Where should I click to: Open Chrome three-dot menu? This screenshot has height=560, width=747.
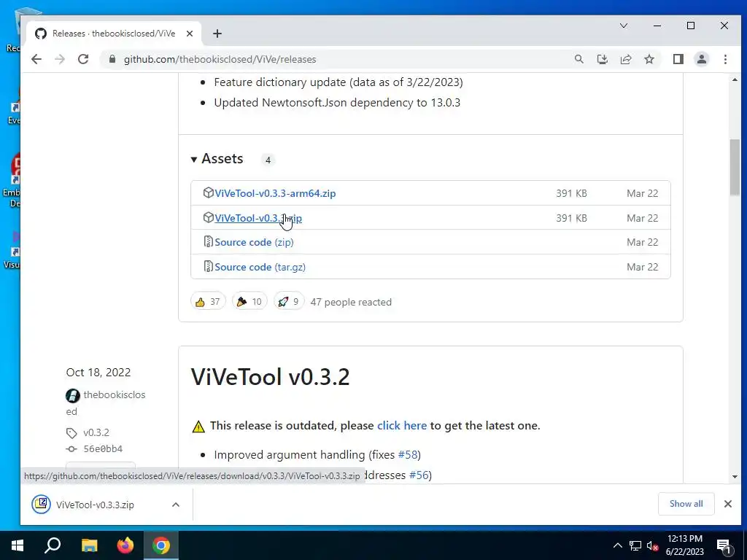coord(725,59)
